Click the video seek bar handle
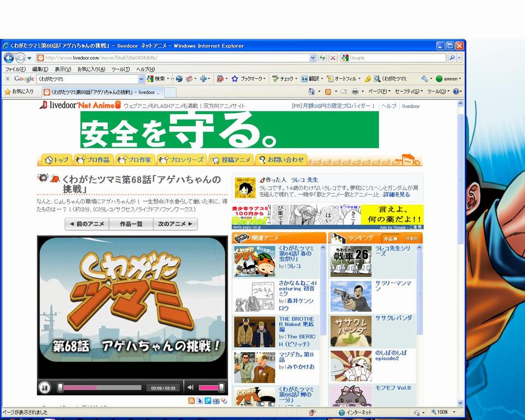Viewport: 525px width, 420px height. [60, 388]
